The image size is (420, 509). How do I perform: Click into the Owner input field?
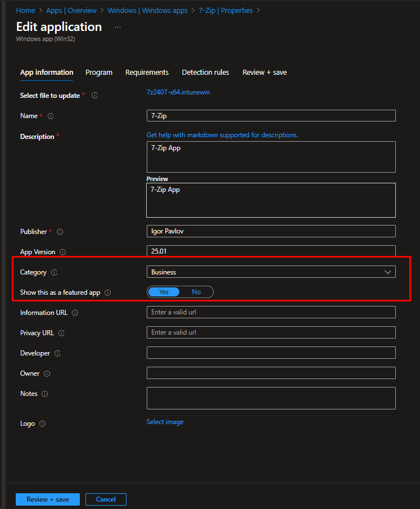pyautogui.click(x=271, y=373)
